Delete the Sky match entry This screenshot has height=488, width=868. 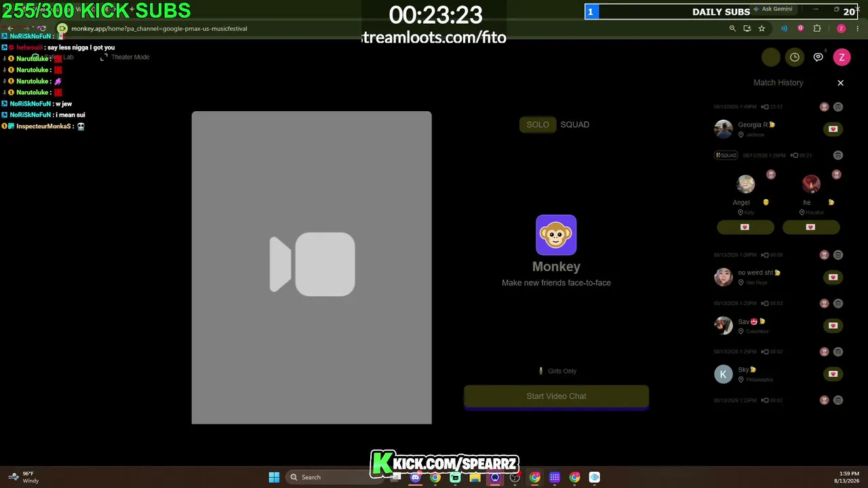pos(838,352)
